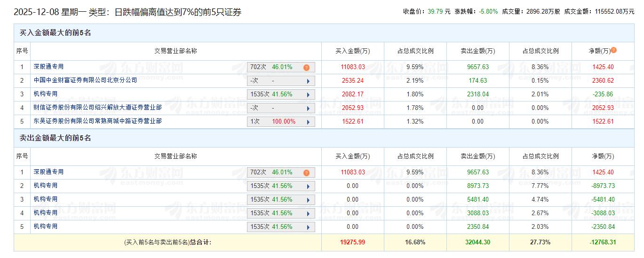Click 交易营业部名称 column header in buy table
Image resolution: width=644 pixels, height=258 pixels.
tap(175, 51)
